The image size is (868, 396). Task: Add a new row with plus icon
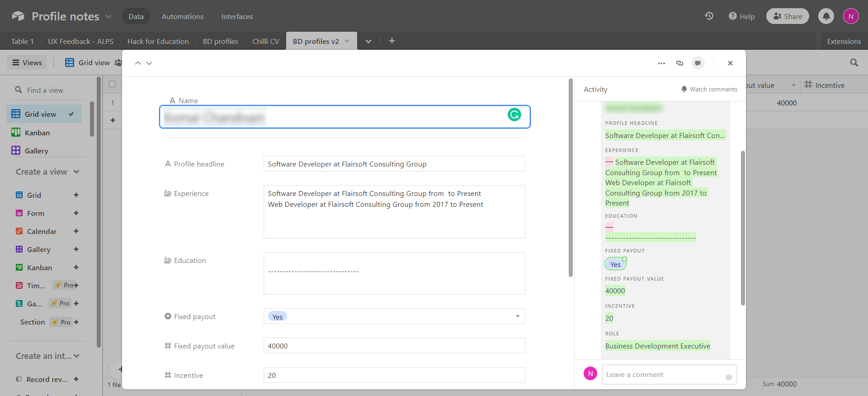point(113,120)
